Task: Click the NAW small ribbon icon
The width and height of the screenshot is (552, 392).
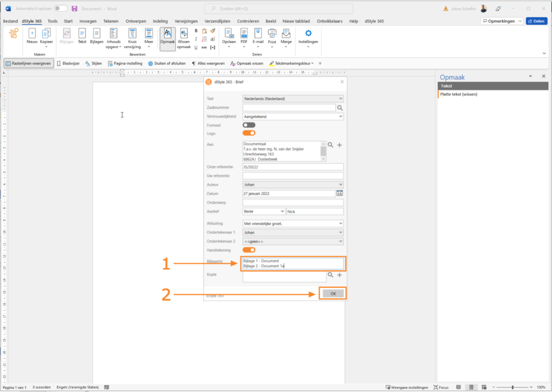Action: (x=204, y=47)
